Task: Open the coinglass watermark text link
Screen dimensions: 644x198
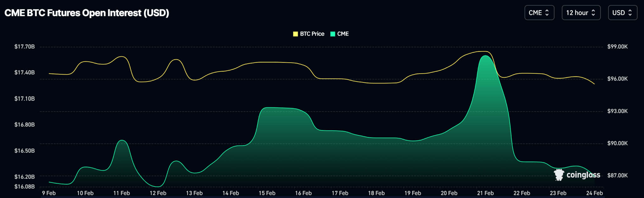Action: tap(583, 175)
